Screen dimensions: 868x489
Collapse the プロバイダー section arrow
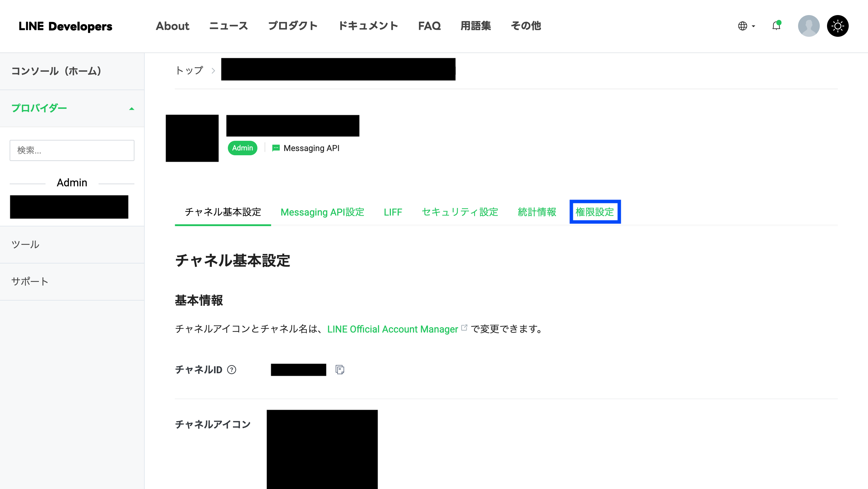pos(132,109)
